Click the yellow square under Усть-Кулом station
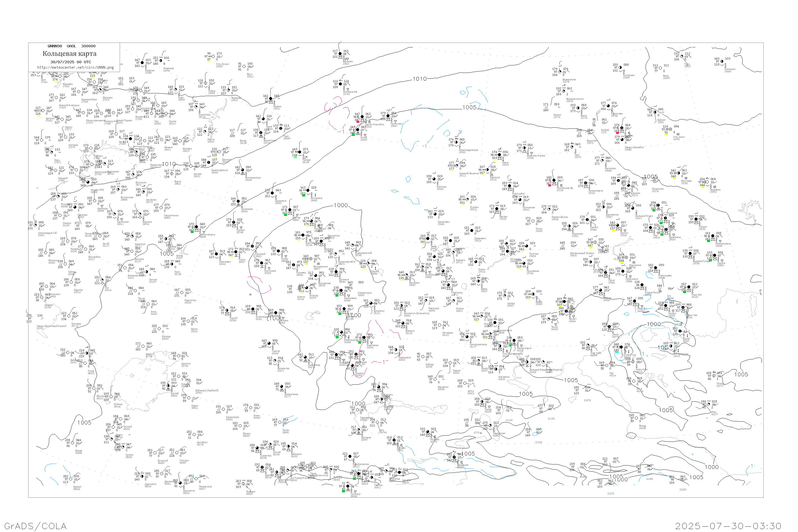 209,61
